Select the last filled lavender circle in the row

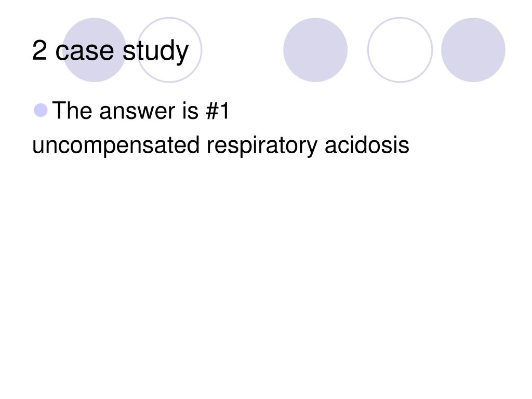click(473, 50)
